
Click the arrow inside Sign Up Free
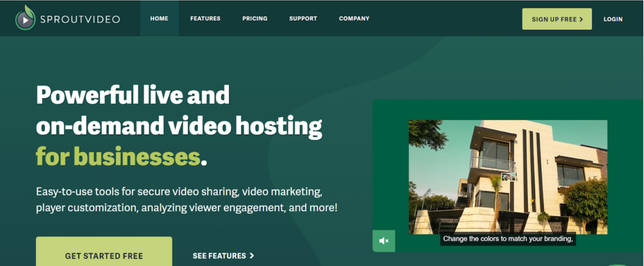[581, 19]
